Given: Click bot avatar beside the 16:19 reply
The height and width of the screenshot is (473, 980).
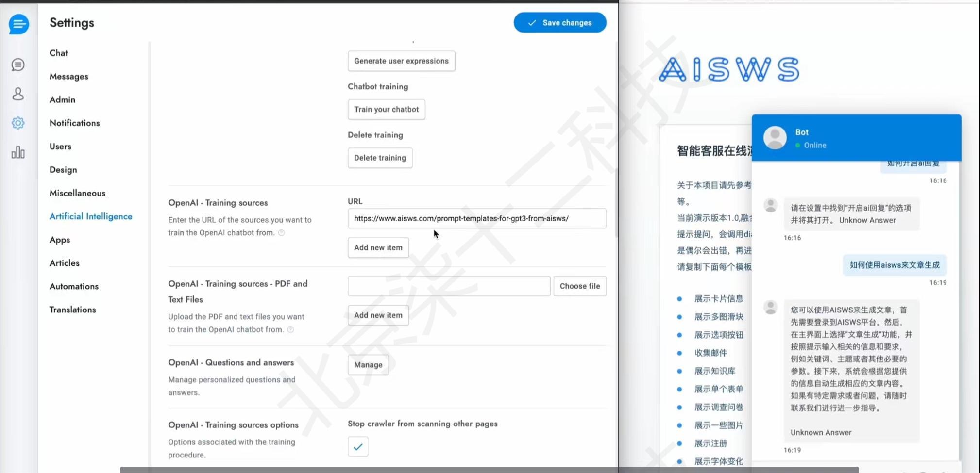Looking at the screenshot, I should [771, 307].
